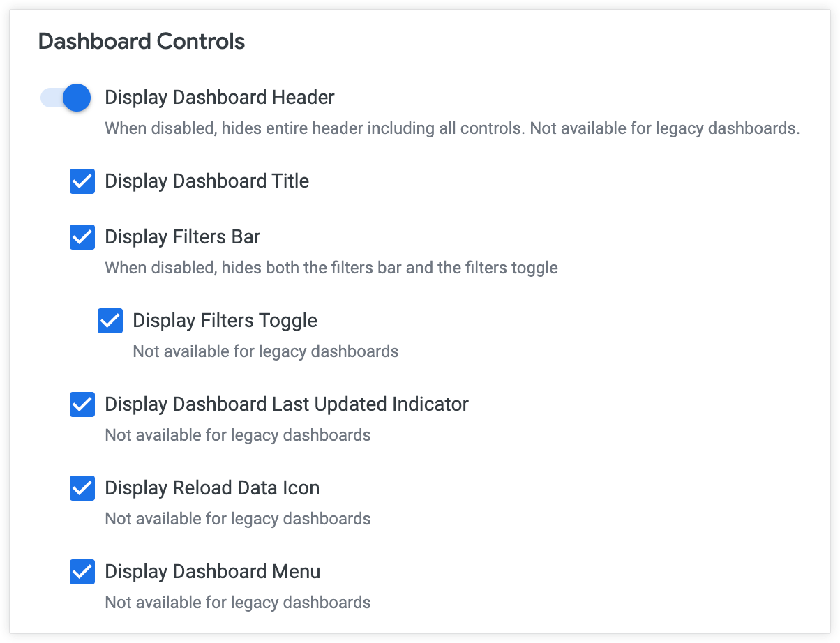The width and height of the screenshot is (840, 643).
Task: Click the Dashboard Controls heading
Action: click(x=142, y=41)
